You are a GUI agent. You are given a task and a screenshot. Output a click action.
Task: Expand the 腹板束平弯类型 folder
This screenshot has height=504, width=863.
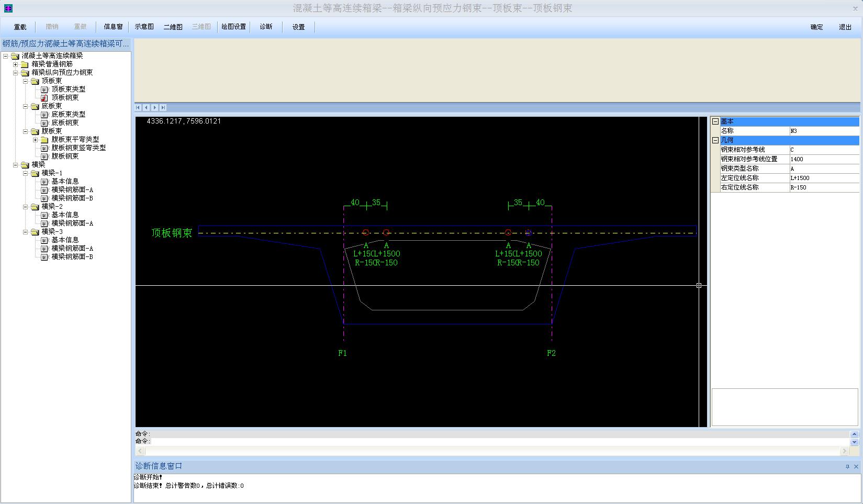(x=35, y=140)
